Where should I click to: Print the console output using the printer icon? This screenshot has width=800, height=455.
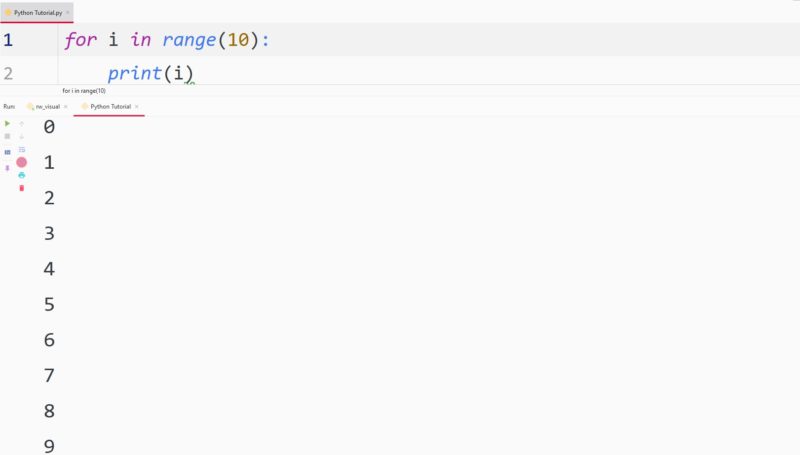click(21, 175)
